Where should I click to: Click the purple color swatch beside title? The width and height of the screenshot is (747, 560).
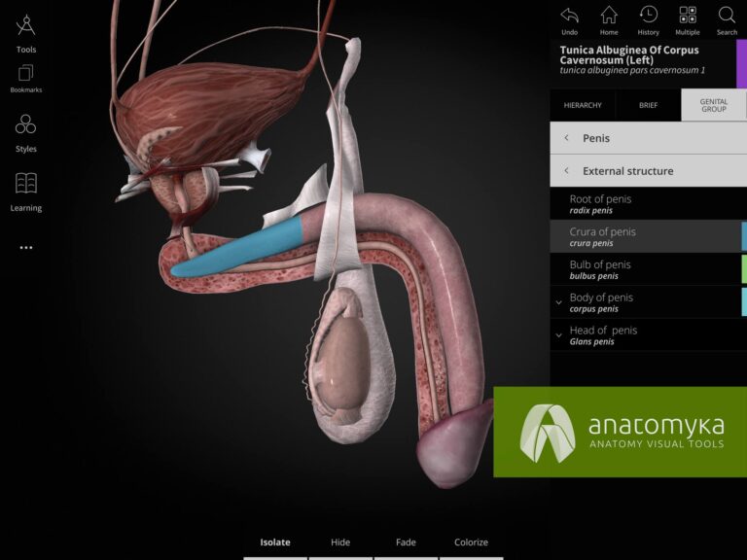tap(741, 63)
